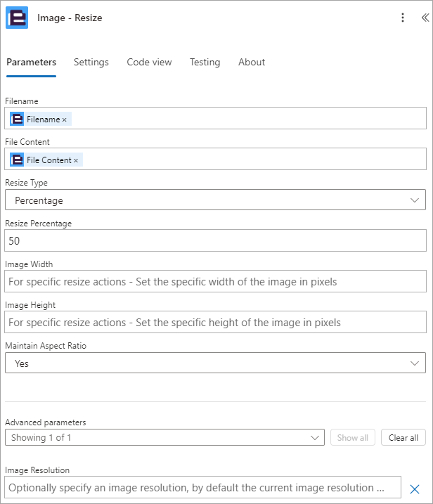Switch to the Settings tab
Screen dimensions: 433x504
click(91, 62)
